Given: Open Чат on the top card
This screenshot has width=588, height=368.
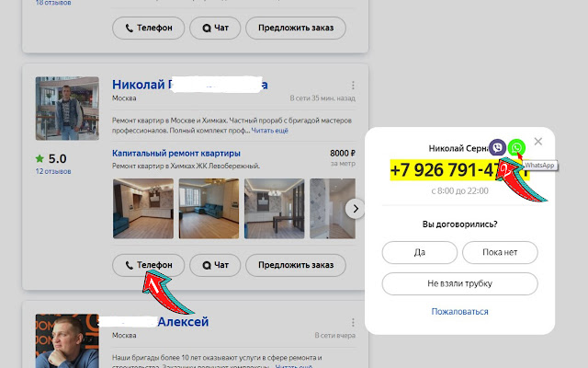Looking at the screenshot, I should tap(215, 29).
